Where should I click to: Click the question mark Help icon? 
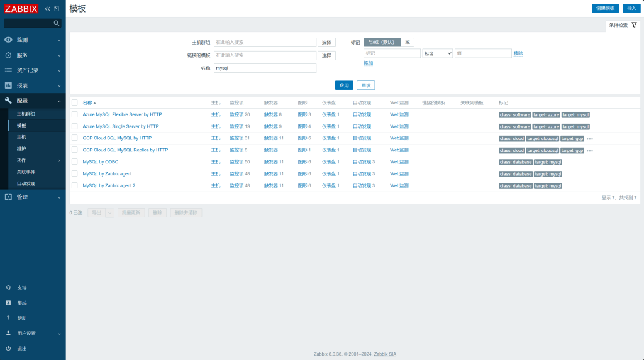pyautogui.click(x=8, y=318)
